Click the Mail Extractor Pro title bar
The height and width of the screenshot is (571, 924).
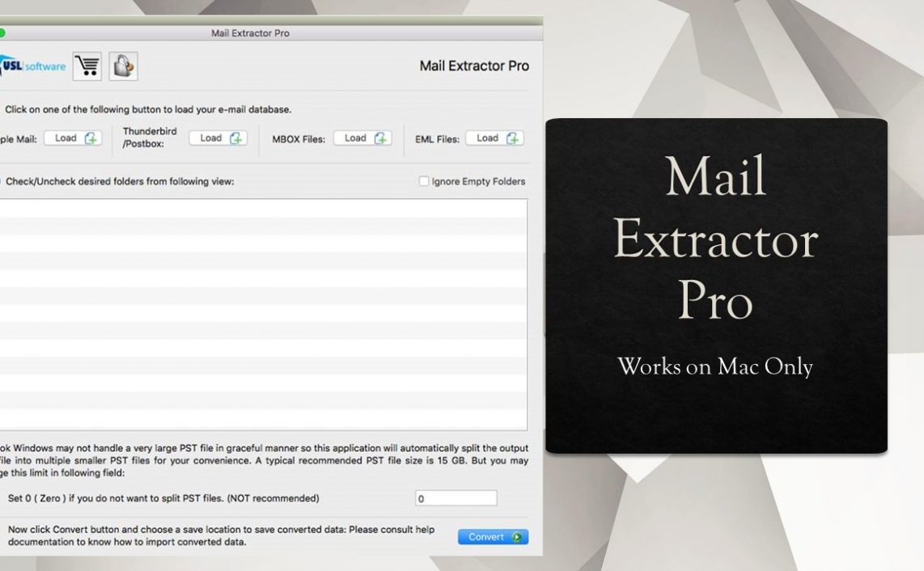(250, 33)
